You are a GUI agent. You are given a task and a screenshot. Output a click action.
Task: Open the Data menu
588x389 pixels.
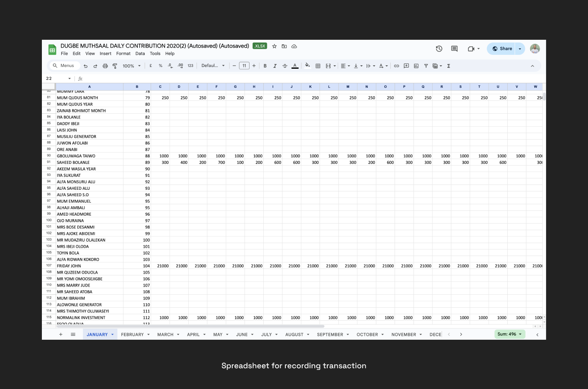coord(140,54)
